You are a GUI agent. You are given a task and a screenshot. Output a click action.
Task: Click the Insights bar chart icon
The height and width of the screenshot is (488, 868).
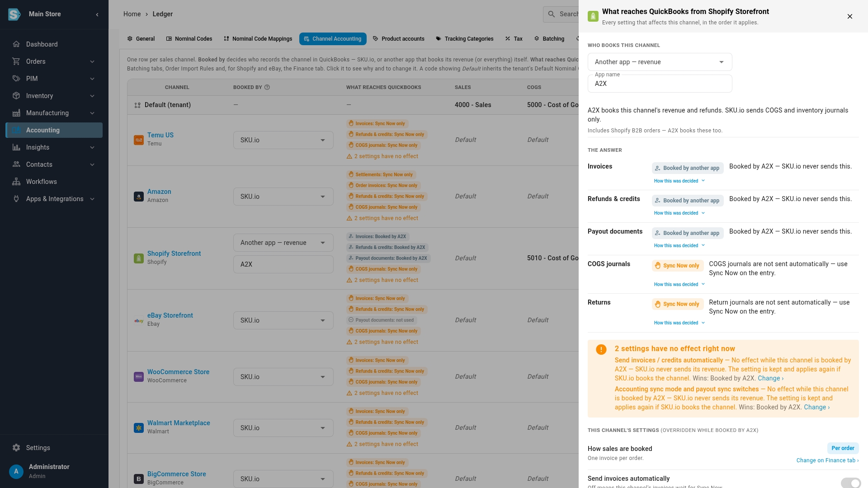click(16, 147)
